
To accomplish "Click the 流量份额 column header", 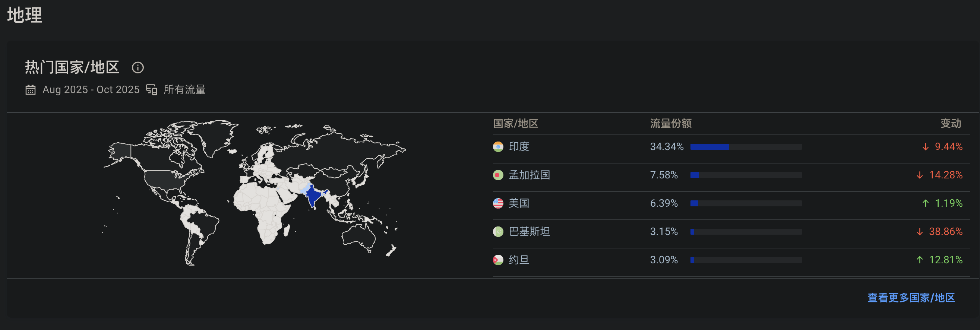I will tap(671, 124).
